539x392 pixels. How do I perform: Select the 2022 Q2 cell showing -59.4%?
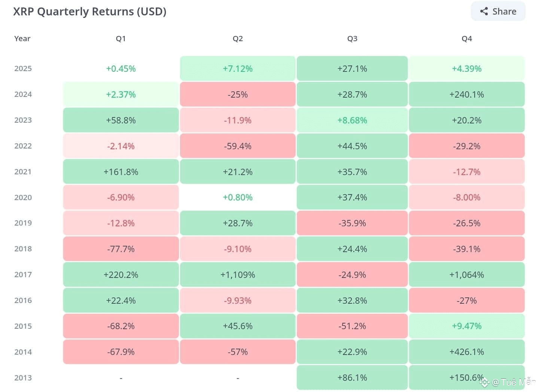click(238, 146)
